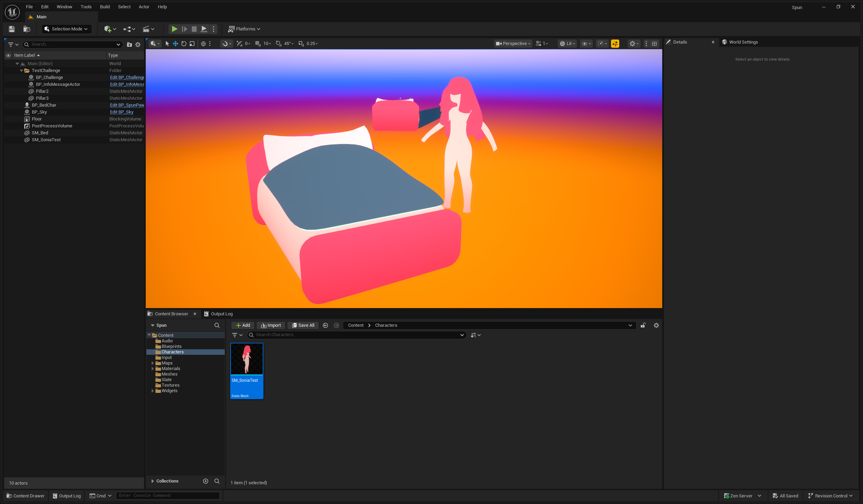Open the Lit view mode dropdown
The height and width of the screenshot is (504, 863).
[568, 44]
